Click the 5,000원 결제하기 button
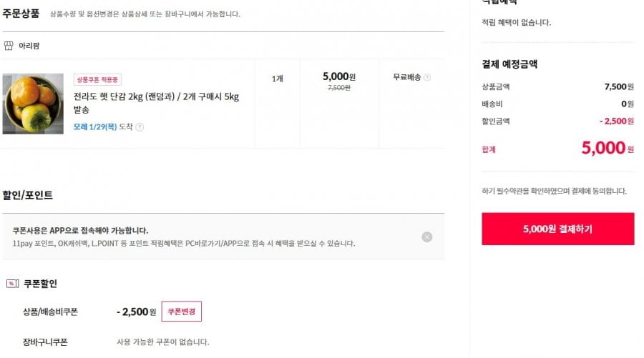The width and height of the screenshot is (644, 358). tap(557, 229)
